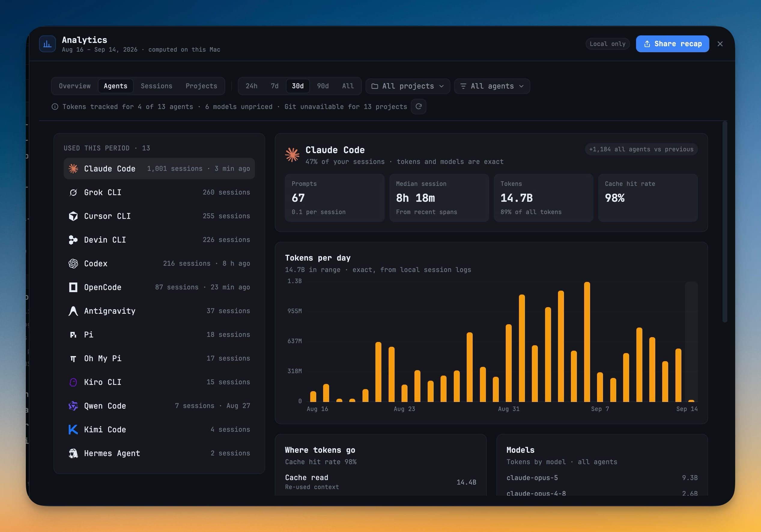Image resolution: width=761 pixels, height=532 pixels.
Task: Select the Claude Code agent row
Action: coord(159,169)
